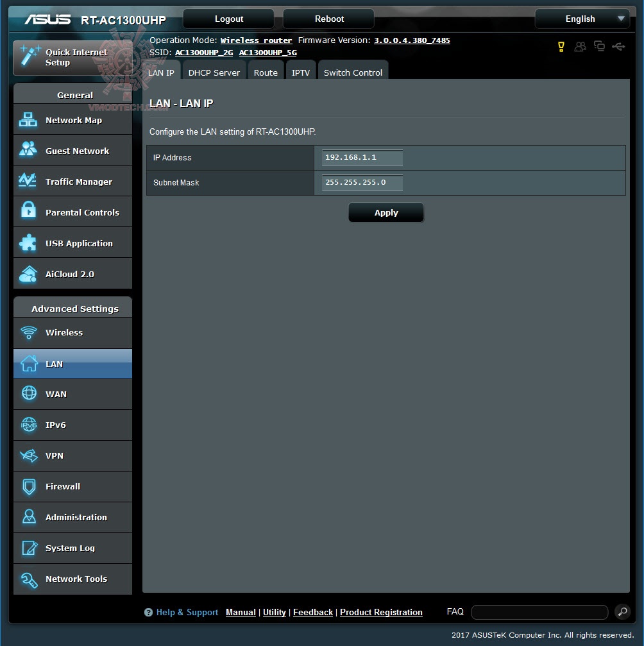
Task: Click the AC1300UHP_5G SSID link
Action: (268, 53)
